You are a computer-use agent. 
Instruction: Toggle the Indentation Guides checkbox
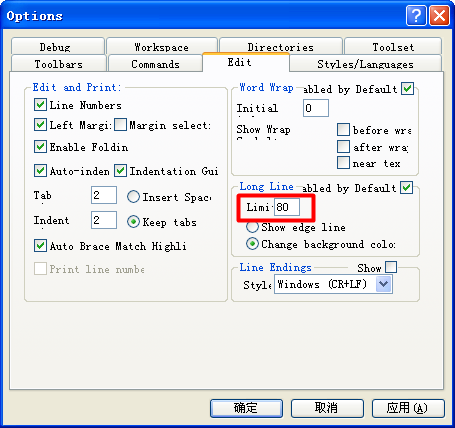120,170
